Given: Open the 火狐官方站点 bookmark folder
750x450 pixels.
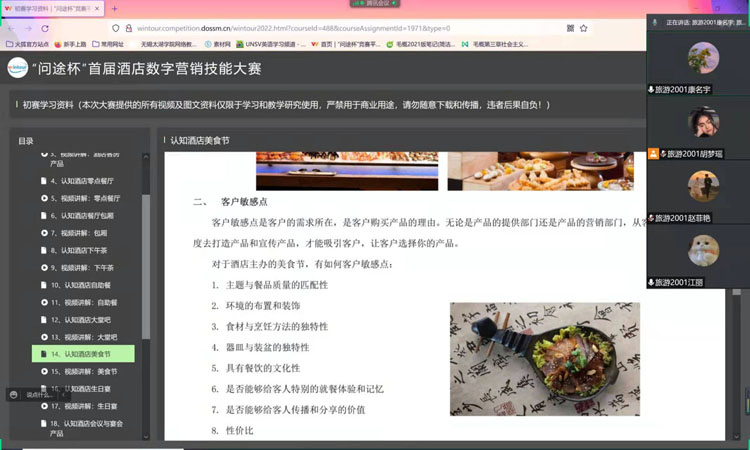Looking at the screenshot, I should [x=27, y=44].
